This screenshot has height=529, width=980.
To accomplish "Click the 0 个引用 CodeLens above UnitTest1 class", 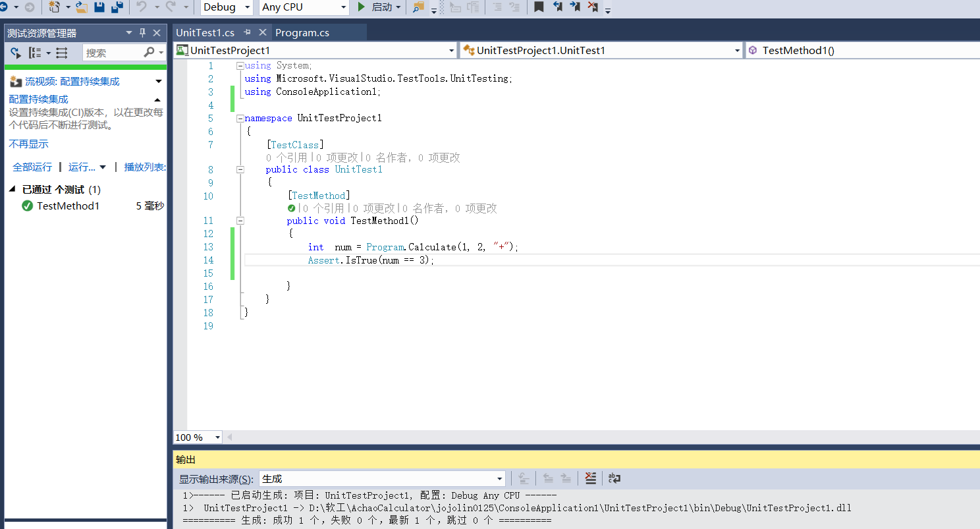I will (x=286, y=157).
